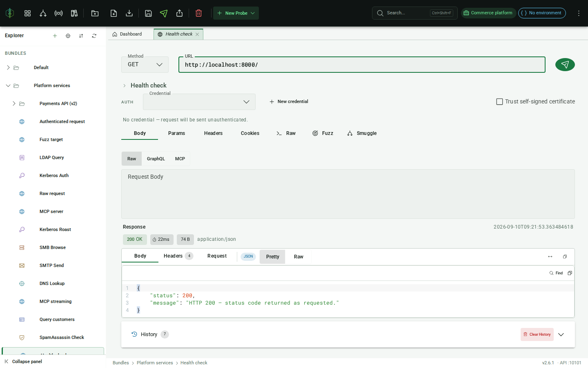The height and width of the screenshot is (368, 588).
Task: Add a new item in Explorer with the plus icon
Action: coord(55,36)
